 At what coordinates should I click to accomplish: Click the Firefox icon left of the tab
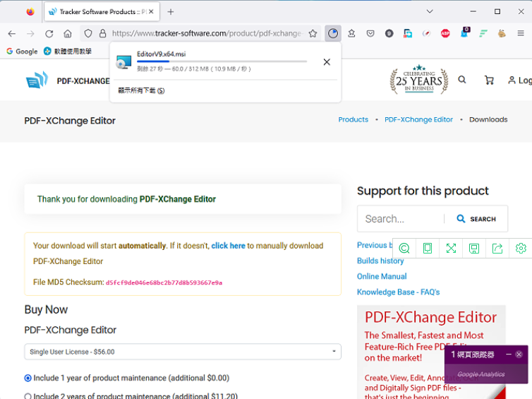tap(30, 12)
